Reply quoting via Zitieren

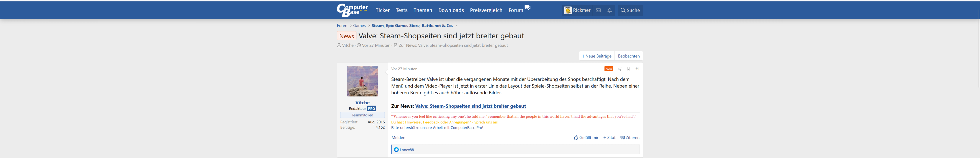[630, 138]
